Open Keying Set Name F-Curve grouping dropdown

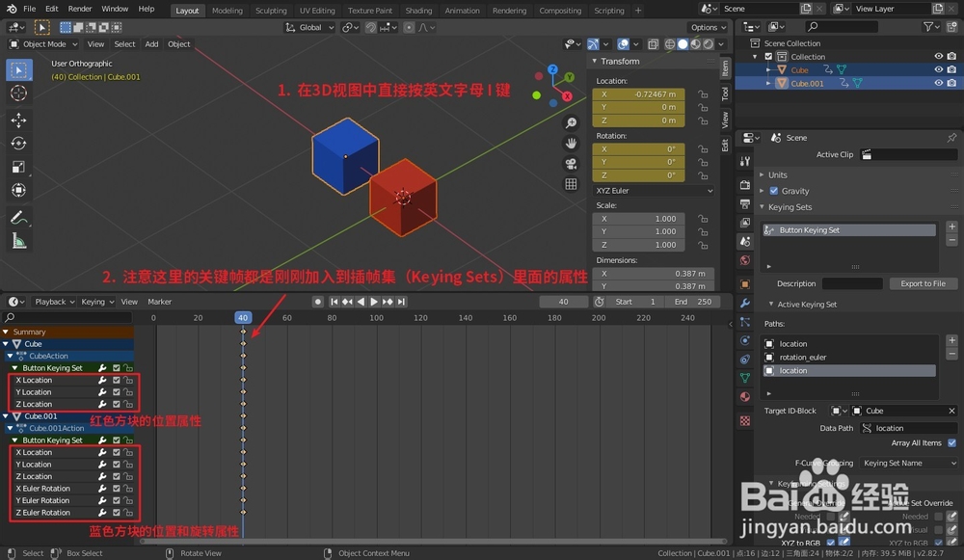tap(909, 464)
